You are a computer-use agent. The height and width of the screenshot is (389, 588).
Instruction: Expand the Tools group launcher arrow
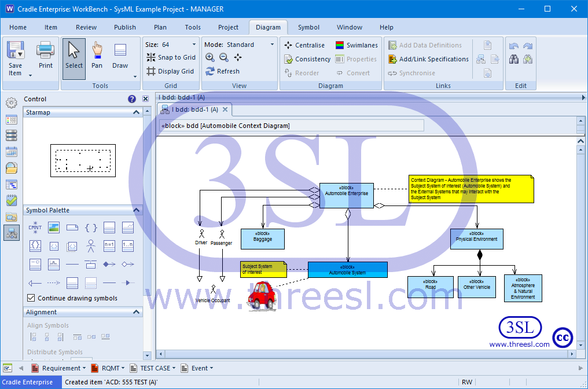pos(135,77)
